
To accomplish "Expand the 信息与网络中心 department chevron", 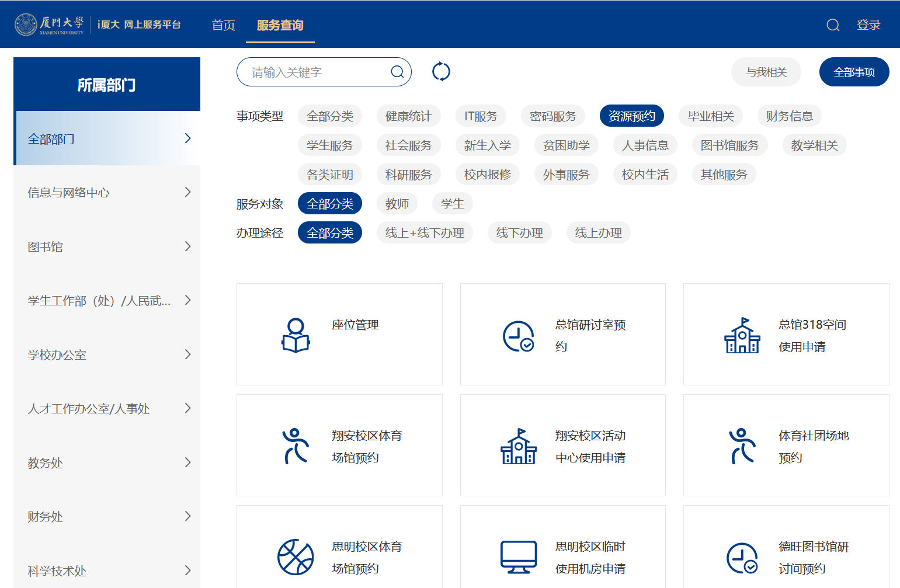I will pos(187,192).
